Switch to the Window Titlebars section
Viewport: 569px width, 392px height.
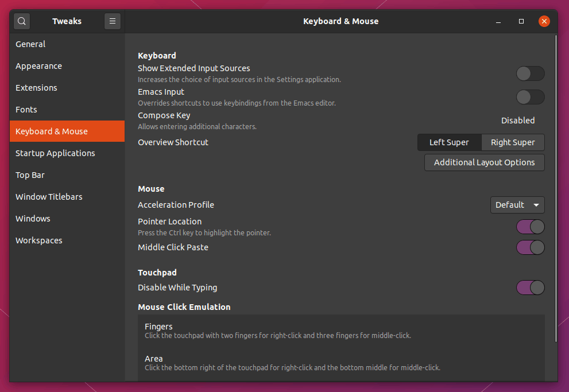(49, 197)
